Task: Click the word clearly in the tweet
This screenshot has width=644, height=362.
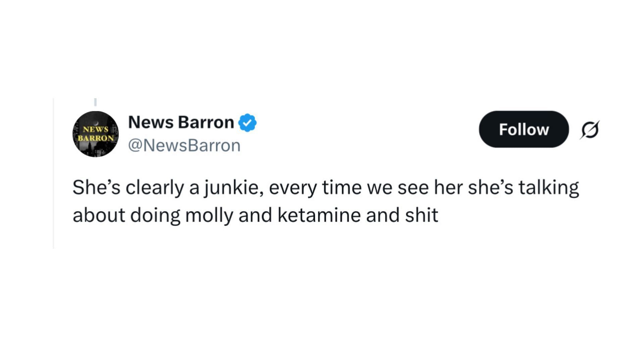Action: (x=155, y=188)
